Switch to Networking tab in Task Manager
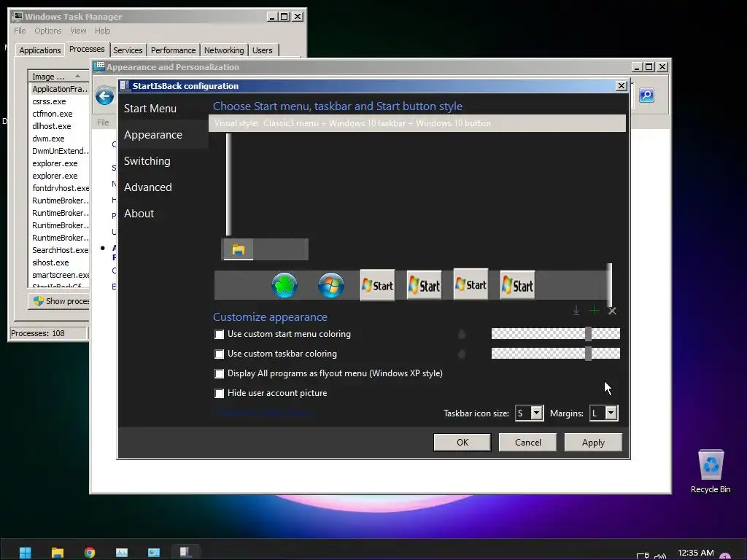Viewport: 747px width, 560px height. (224, 50)
